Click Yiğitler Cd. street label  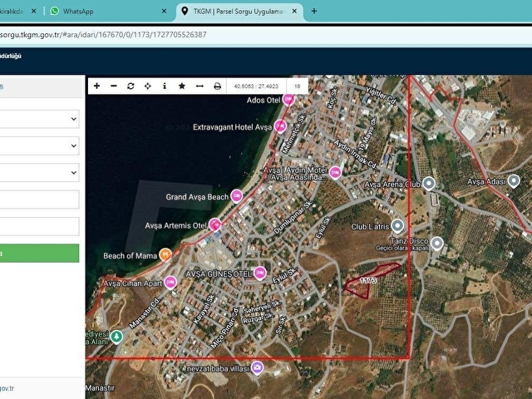[381, 95]
